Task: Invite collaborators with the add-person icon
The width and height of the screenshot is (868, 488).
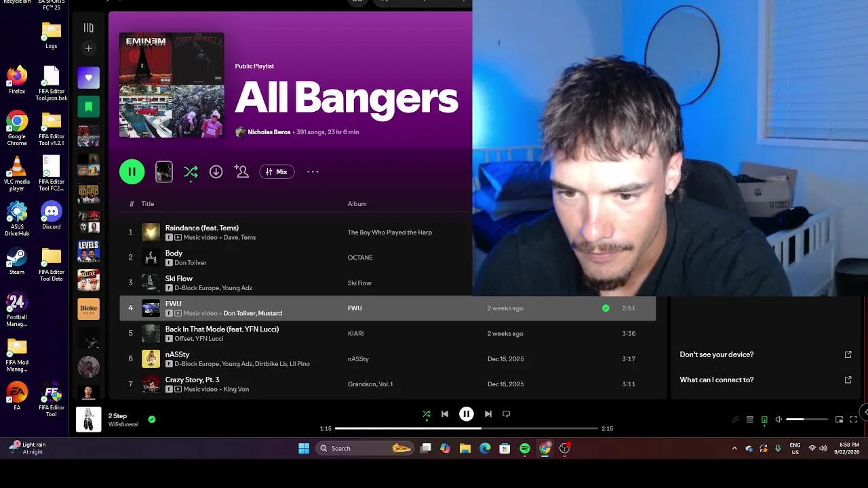Action: pyautogui.click(x=241, y=171)
